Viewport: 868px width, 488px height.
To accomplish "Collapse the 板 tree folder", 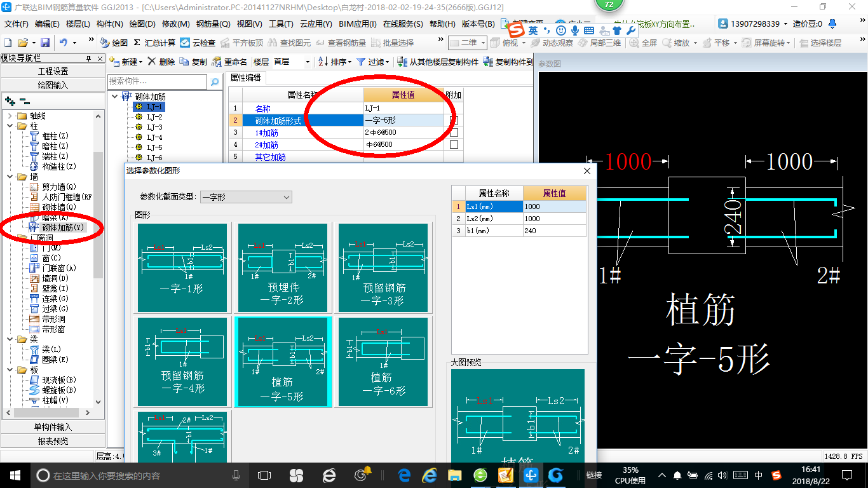I will point(10,370).
